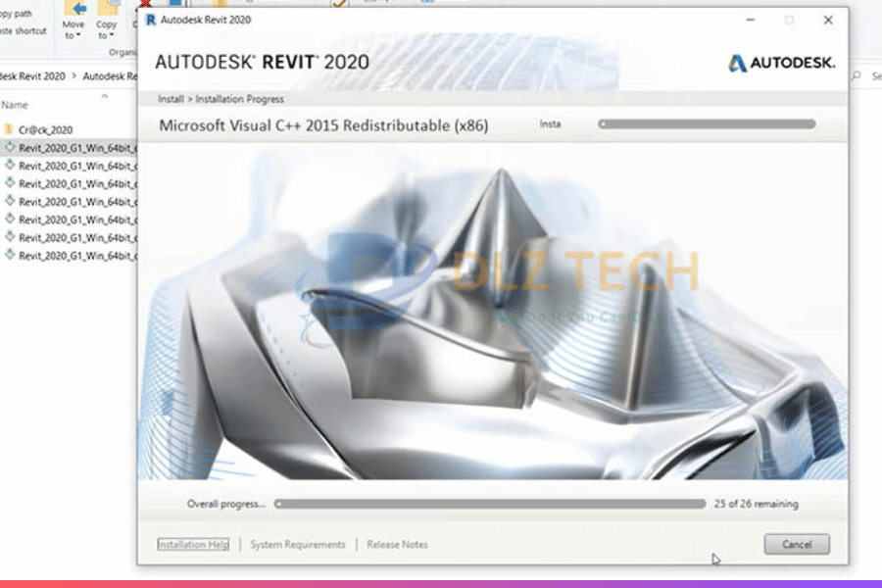This screenshot has width=882, height=588.
Task: Click the Revit "R" title bar icon
Action: (150, 20)
